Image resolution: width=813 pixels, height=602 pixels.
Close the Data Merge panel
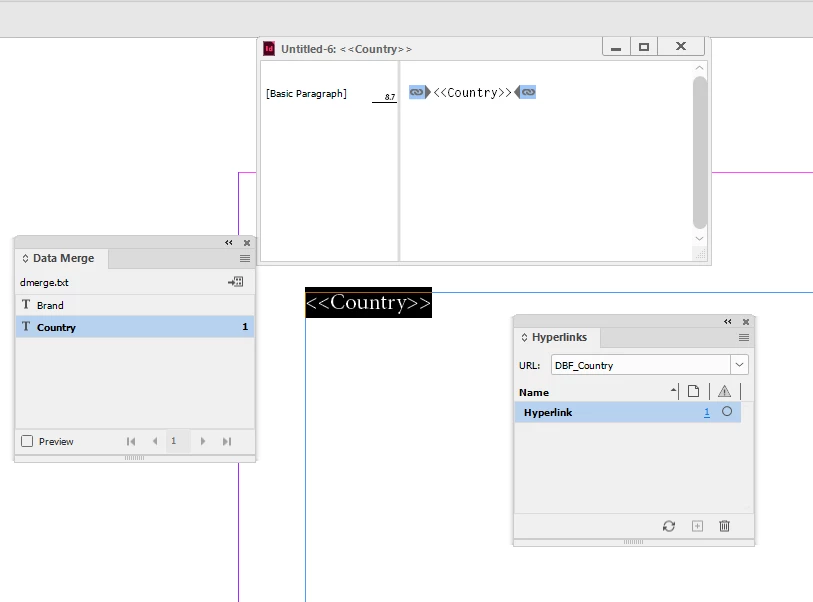pyautogui.click(x=247, y=243)
